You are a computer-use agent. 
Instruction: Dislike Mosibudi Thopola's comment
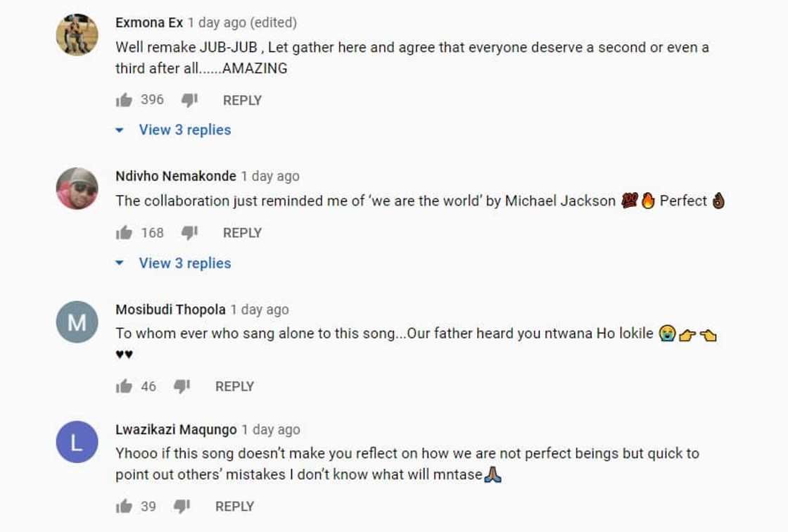click(x=182, y=386)
